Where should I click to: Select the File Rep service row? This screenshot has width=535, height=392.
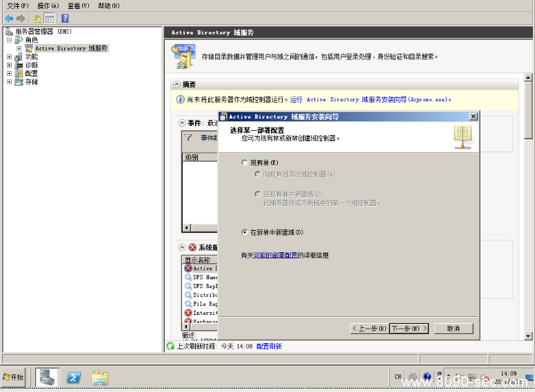click(x=201, y=304)
